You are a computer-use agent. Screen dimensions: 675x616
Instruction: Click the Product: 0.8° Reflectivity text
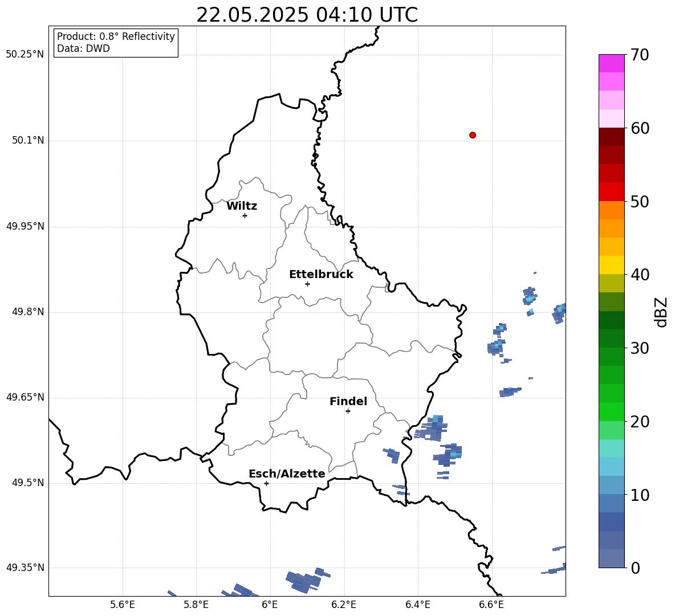tap(116, 36)
